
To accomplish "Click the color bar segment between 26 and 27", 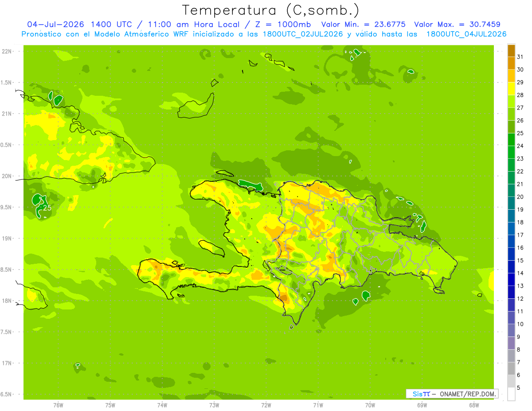I will tap(511, 114).
